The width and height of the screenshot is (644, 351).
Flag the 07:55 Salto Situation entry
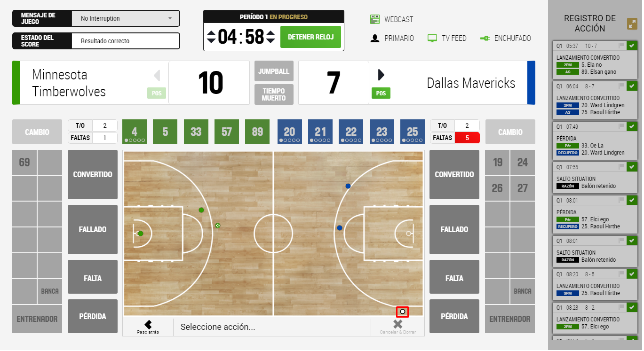[x=621, y=167]
